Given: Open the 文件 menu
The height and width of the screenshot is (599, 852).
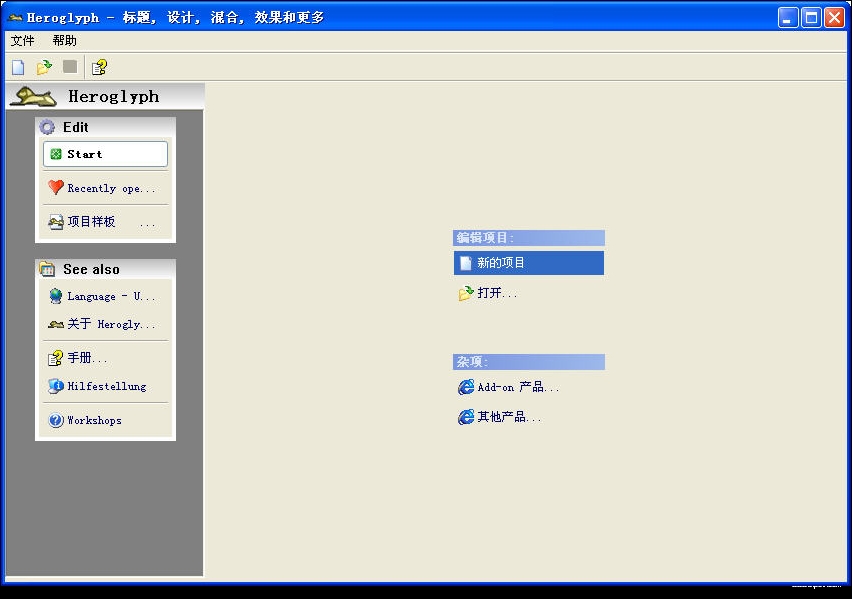Looking at the screenshot, I should [22, 41].
